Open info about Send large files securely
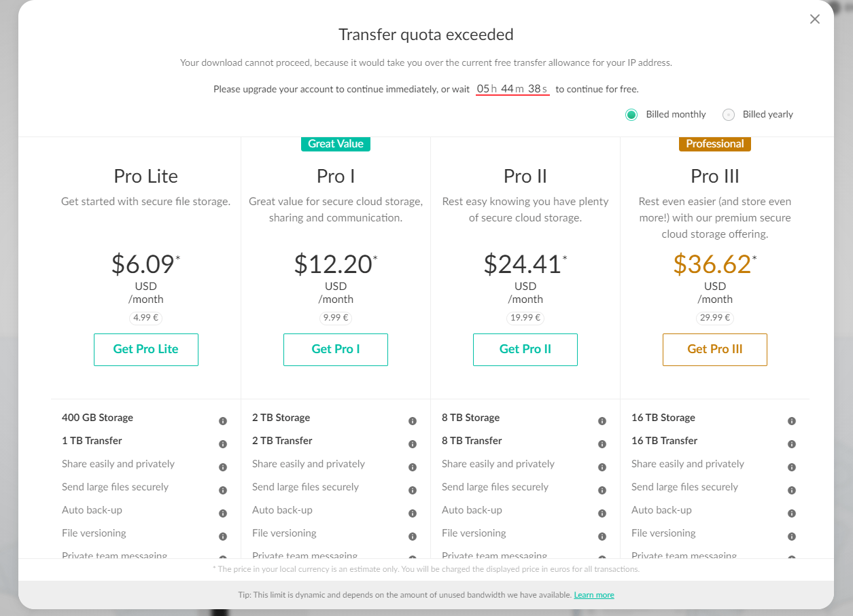 coord(222,490)
